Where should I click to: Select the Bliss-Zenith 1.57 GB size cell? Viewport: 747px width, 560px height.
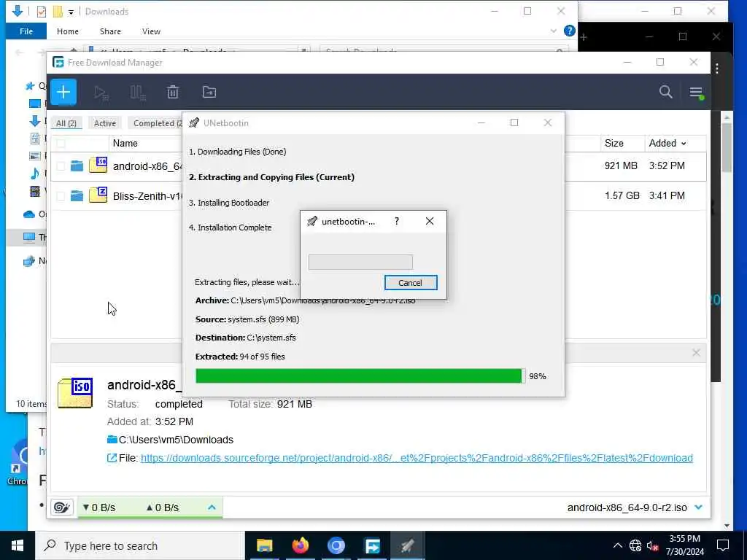coord(622,195)
